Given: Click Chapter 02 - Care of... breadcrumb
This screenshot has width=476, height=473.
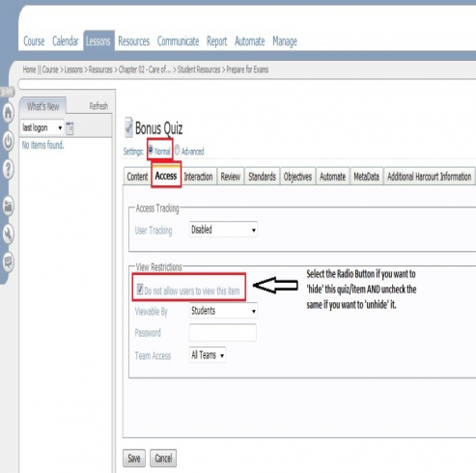Looking at the screenshot, I should 145,70.
